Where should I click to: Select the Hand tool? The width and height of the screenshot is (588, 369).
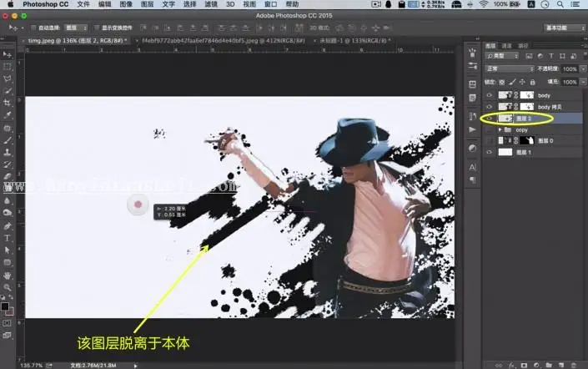[x=8, y=275]
